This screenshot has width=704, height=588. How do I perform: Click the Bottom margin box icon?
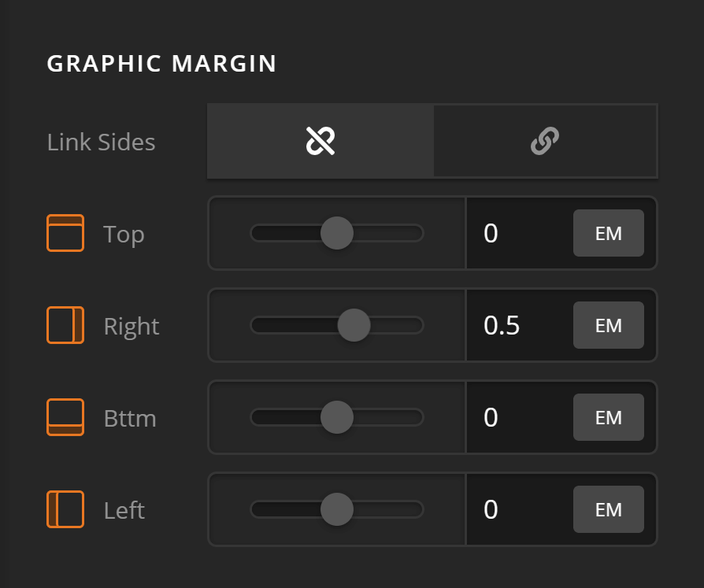pos(65,417)
